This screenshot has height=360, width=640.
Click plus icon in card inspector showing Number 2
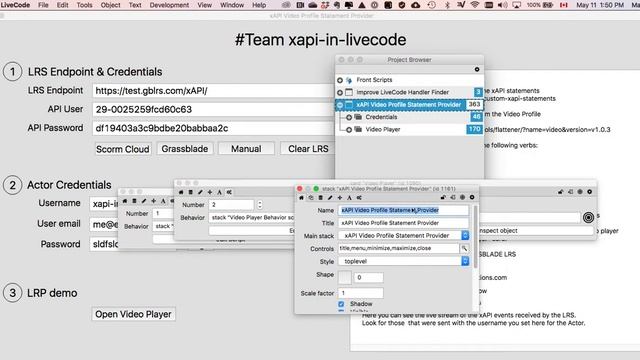point(210,192)
